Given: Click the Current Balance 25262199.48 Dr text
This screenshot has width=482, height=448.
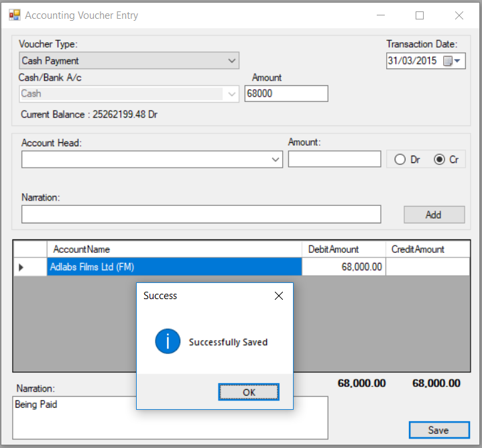Looking at the screenshot, I should [89, 115].
